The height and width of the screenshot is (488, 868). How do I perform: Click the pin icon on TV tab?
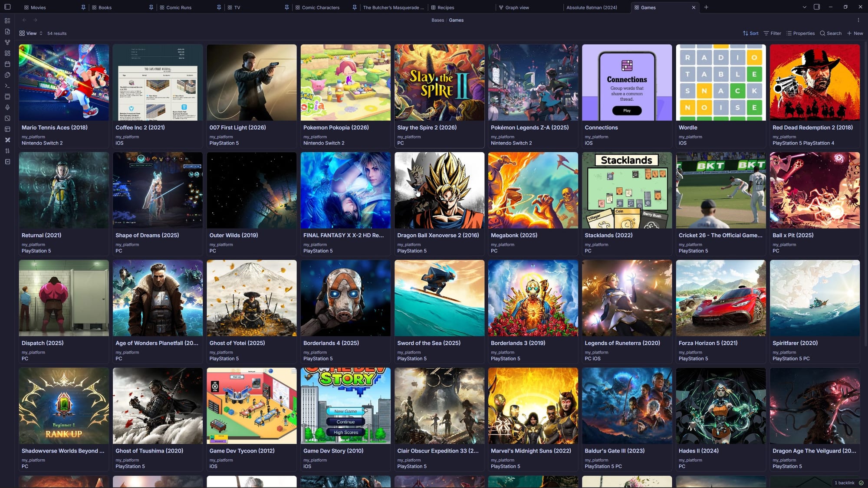coord(286,7)
